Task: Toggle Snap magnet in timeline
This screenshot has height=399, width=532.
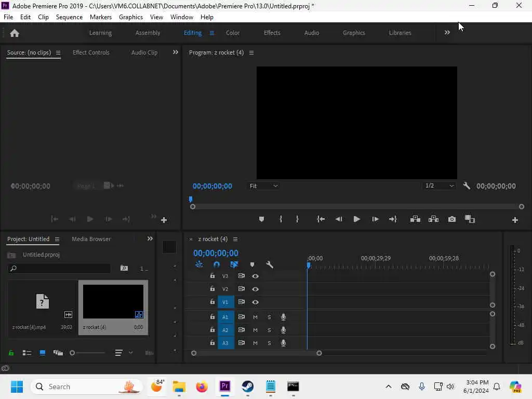Action: tap(217, 264)
